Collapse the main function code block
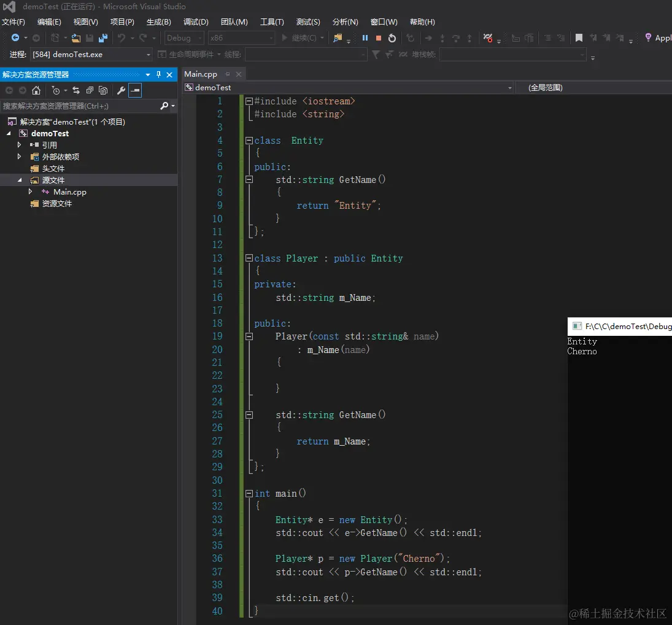The height and width of the screenshot is (625, 672). [249, 494]
